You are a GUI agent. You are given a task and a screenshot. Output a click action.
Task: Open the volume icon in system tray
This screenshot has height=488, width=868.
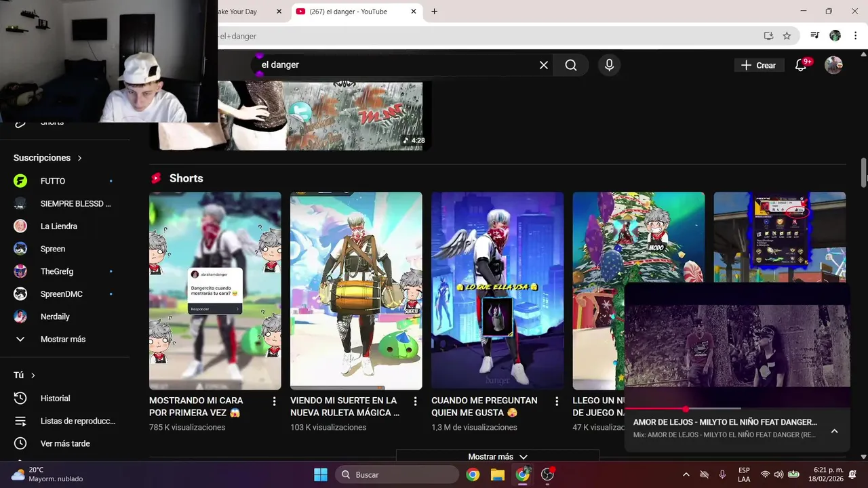(778, 474)
